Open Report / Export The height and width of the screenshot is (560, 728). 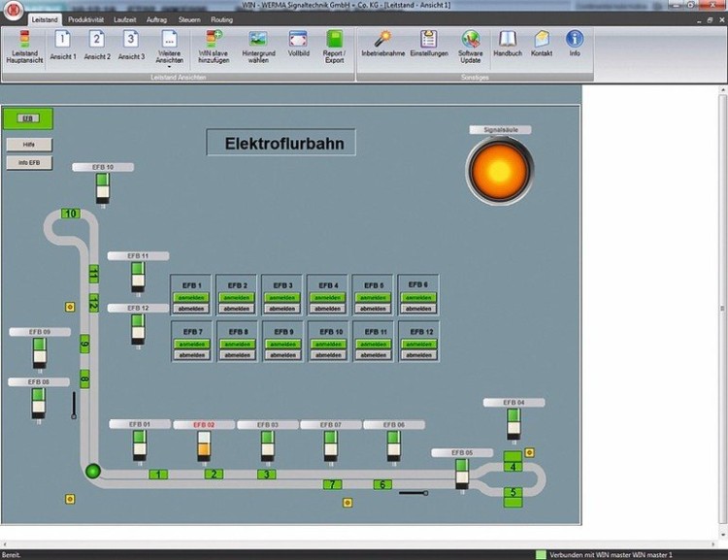pyautogui.click(x=334, y=46)
